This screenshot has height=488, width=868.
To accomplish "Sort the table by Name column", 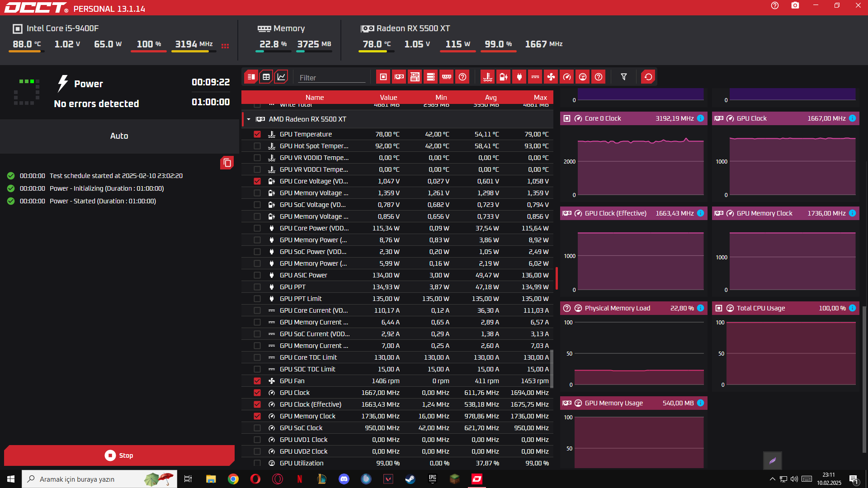I will (314, 98).
